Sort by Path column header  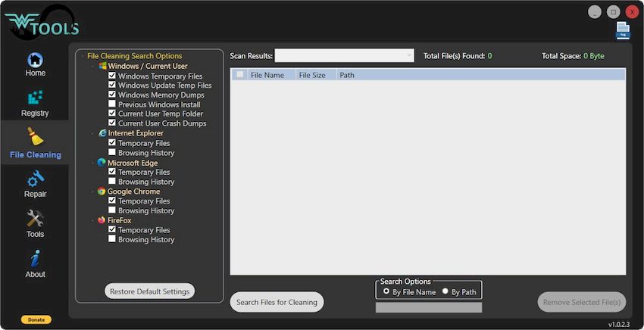[347, 75]
